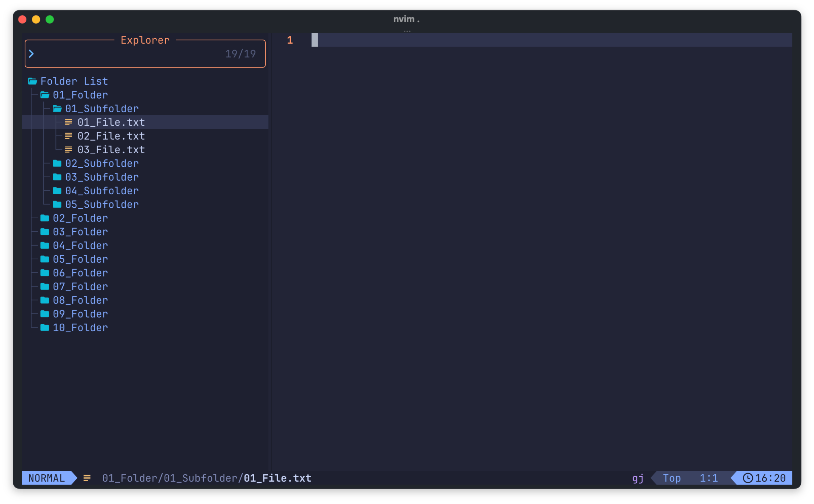The width and height of the screenshot is (814, 504).
Task: Expand the 04_Subfolder entry
Action: 102,191
